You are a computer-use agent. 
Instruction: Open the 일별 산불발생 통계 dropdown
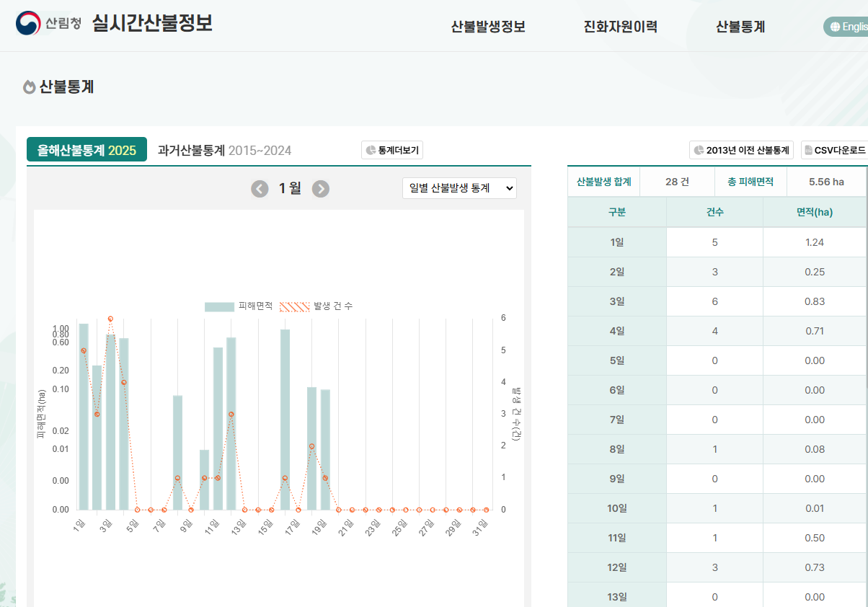[x=459, y=187]
